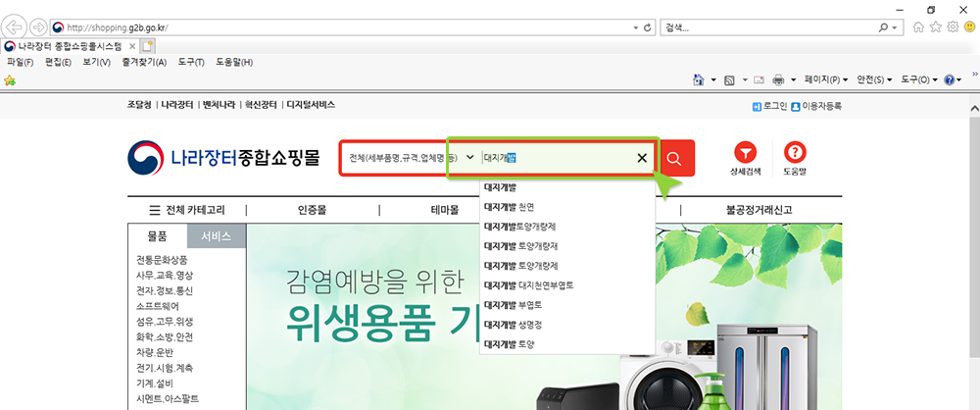
Task: Follow the 벤처나라 top link
Action: point(220,105)
